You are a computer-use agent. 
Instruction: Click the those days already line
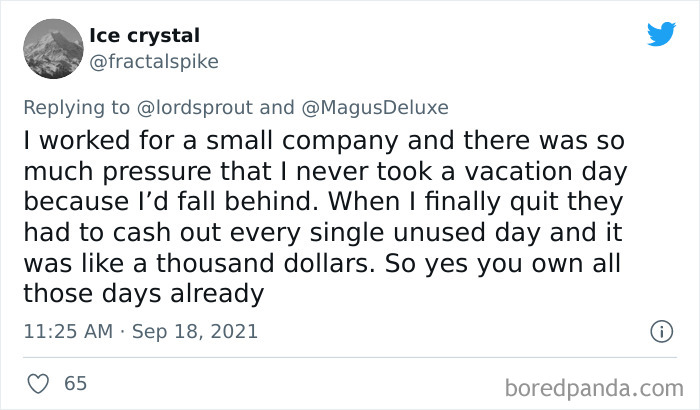(x=144, y=294)
